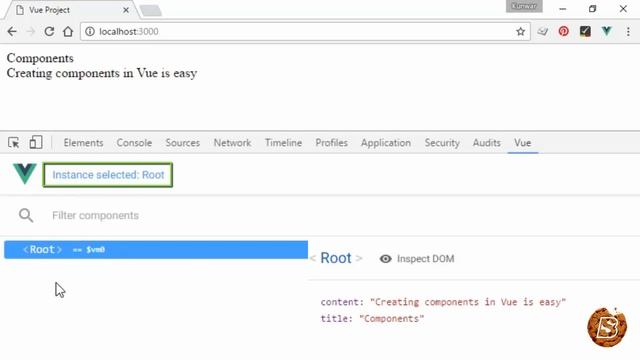Click the Root heading in inspector

336,258
